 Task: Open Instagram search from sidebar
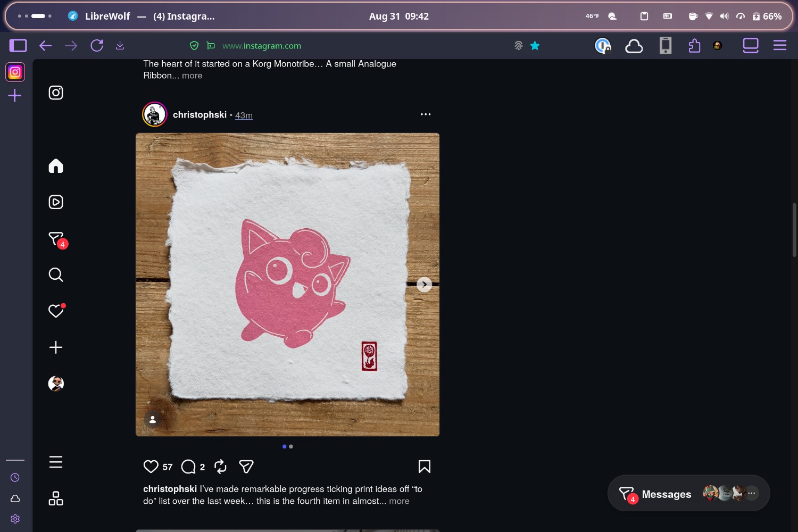56,275
